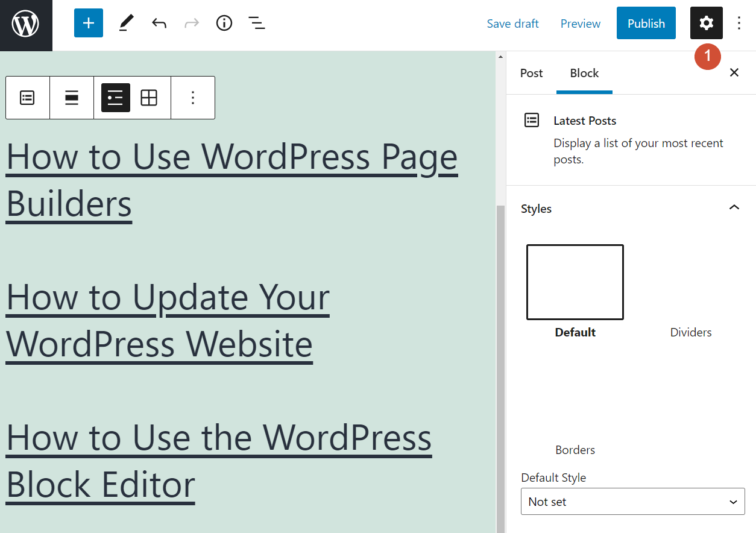
Task: Open the List View outline icon
Action: tap(257, 24)
